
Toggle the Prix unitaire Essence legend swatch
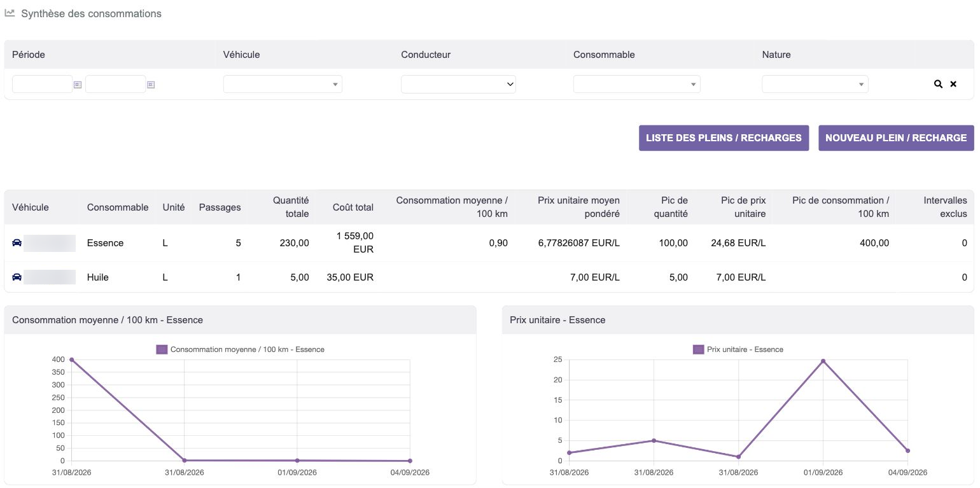coord(698,349)
